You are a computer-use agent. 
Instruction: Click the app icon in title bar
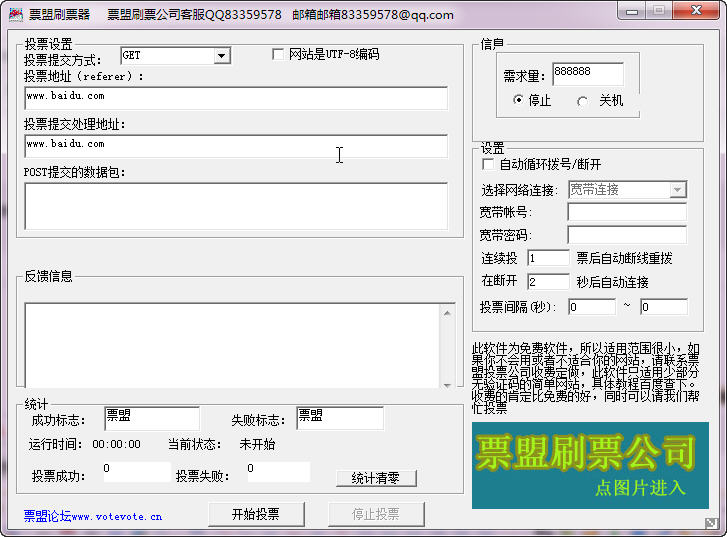pyautogui.click(x=16, y=14)
